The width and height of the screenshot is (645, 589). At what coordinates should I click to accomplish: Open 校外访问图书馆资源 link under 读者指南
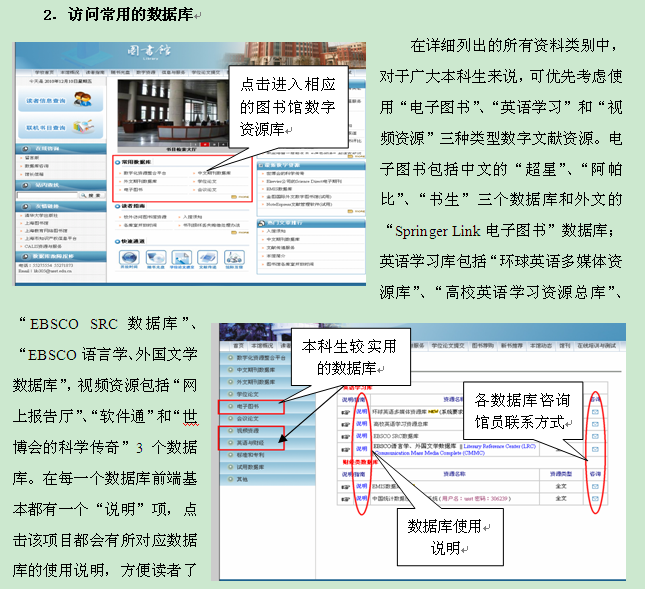coord(145,217)
